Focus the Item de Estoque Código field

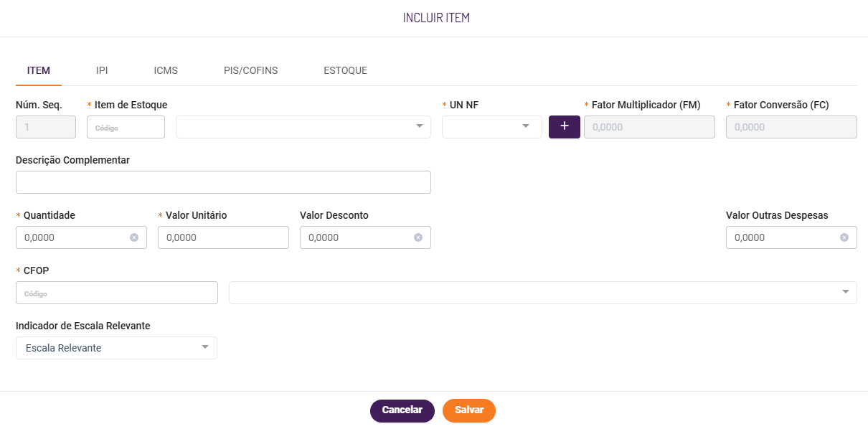(126, 127)
